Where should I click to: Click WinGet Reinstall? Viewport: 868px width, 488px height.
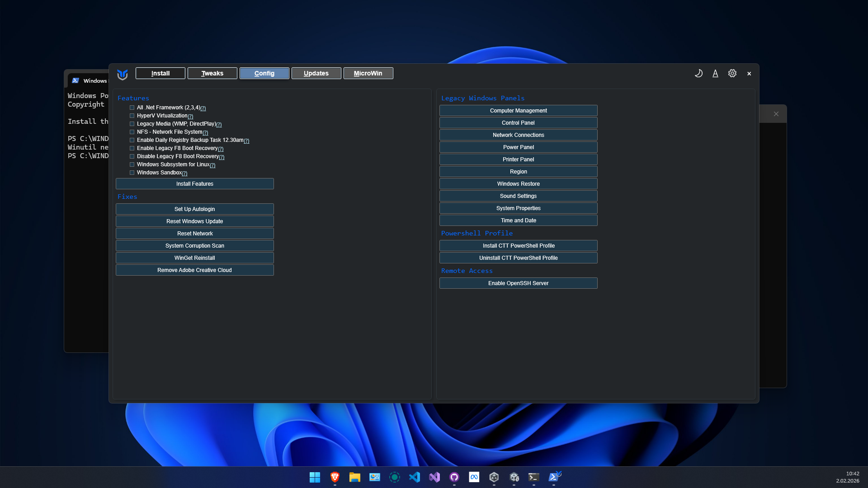pos(195,258)
